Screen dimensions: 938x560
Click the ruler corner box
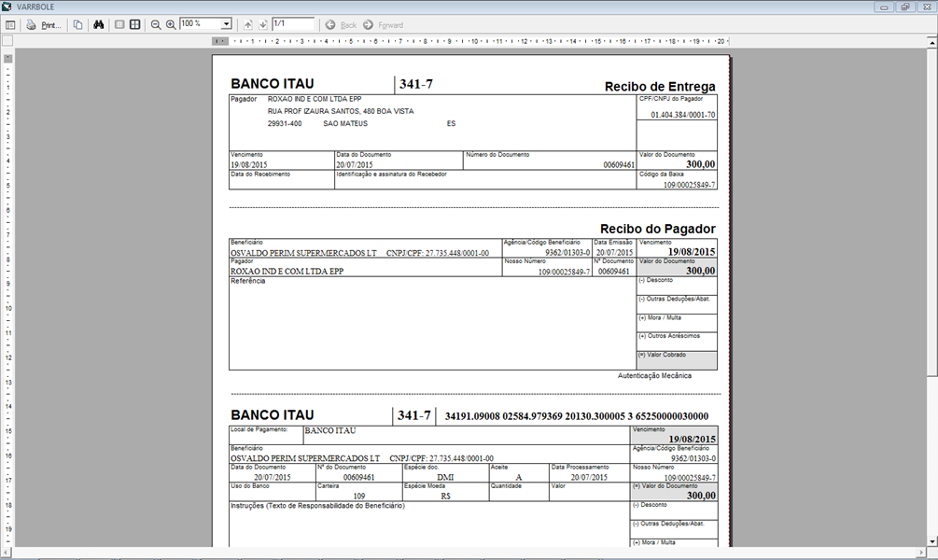pos(7,41)
